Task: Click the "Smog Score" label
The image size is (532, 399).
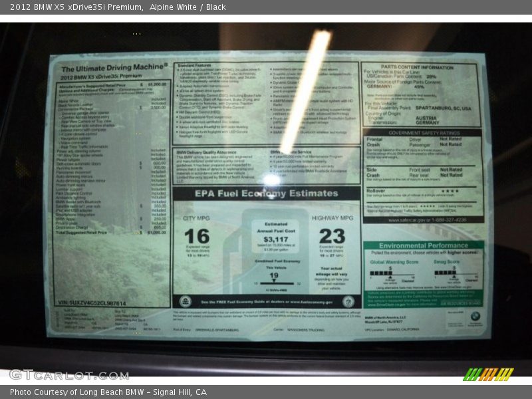Action: [x=446, y=261]
